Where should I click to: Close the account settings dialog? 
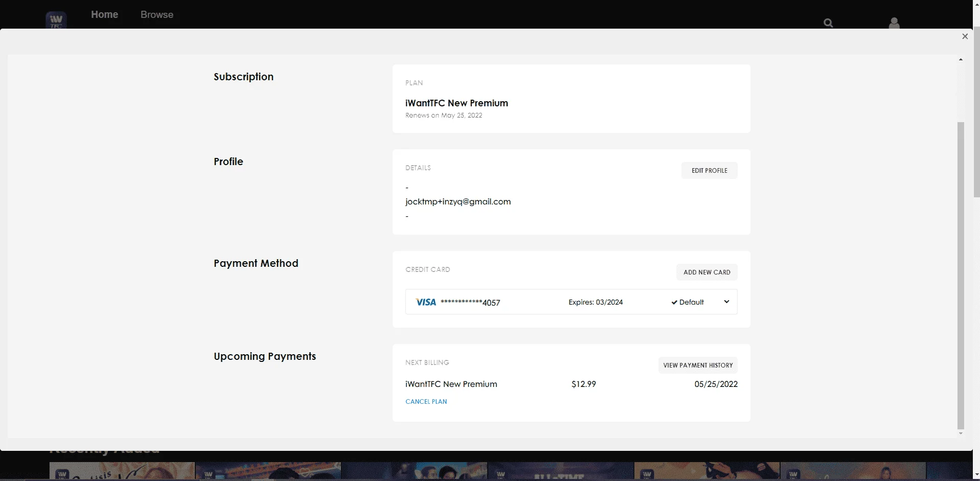coord(965,36)
